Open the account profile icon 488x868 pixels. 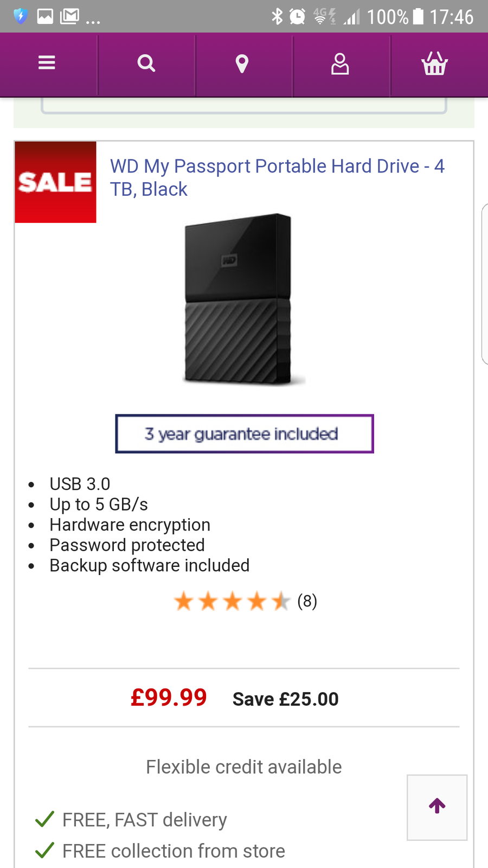click(340, 63)
